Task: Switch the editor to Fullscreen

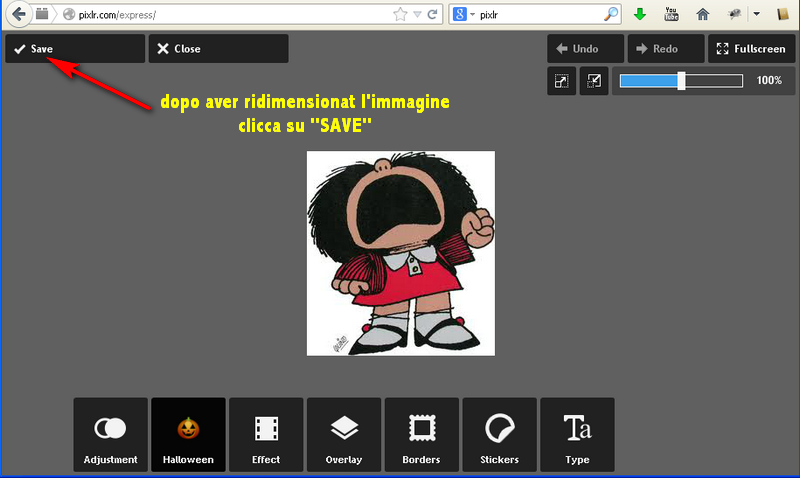Action: (x=752, y=49)
